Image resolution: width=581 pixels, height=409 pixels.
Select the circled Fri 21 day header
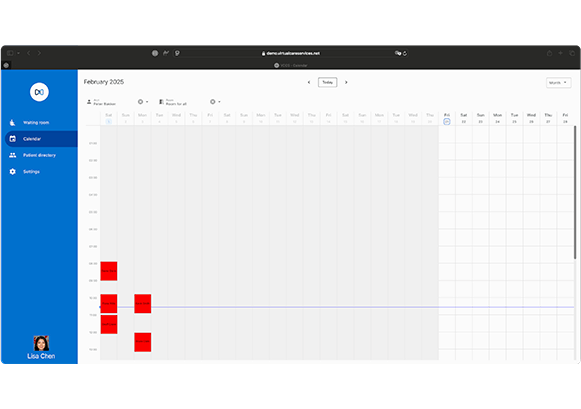(447, 118)
